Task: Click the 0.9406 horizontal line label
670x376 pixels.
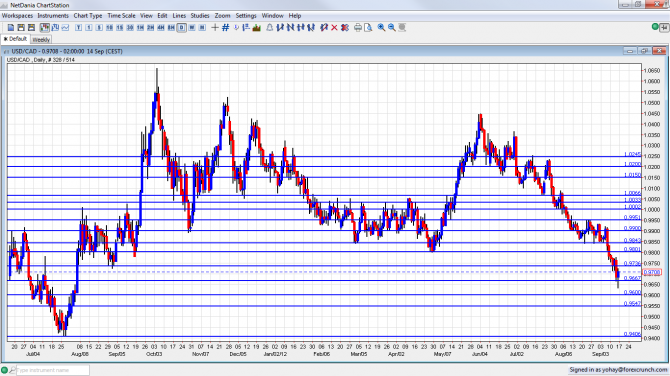Action: click(x=632, y=334)
